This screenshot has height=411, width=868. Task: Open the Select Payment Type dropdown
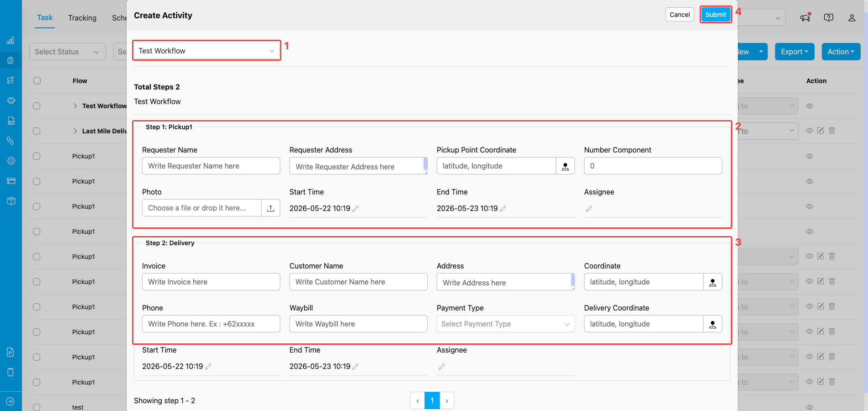506,324
